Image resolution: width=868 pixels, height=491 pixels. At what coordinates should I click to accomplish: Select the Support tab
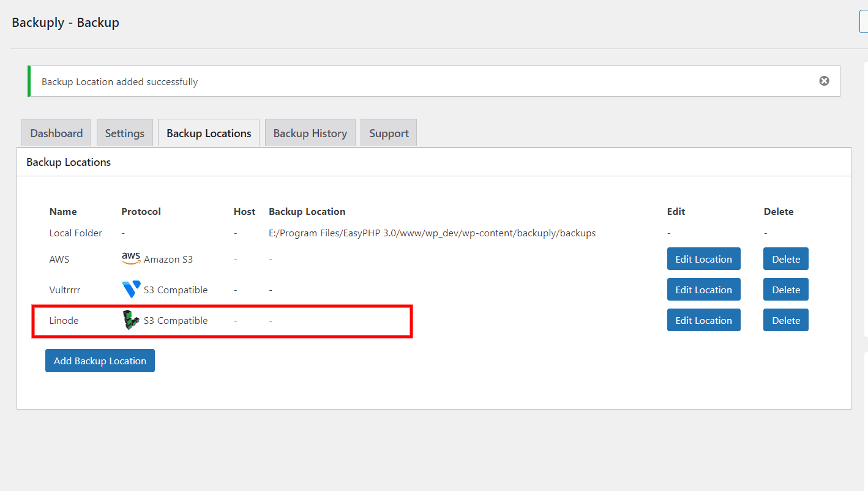(388, 132)
